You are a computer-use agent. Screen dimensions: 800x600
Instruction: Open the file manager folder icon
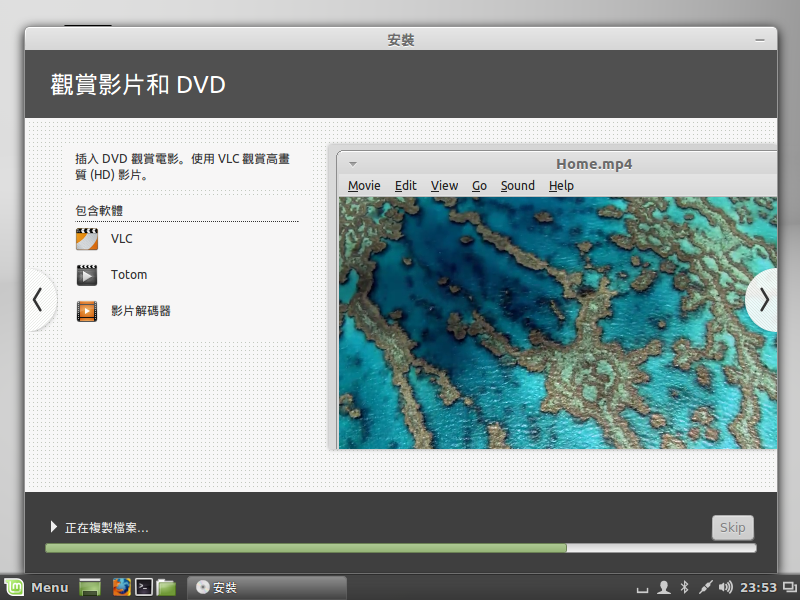pyautogui.click(x=166, y=587)
